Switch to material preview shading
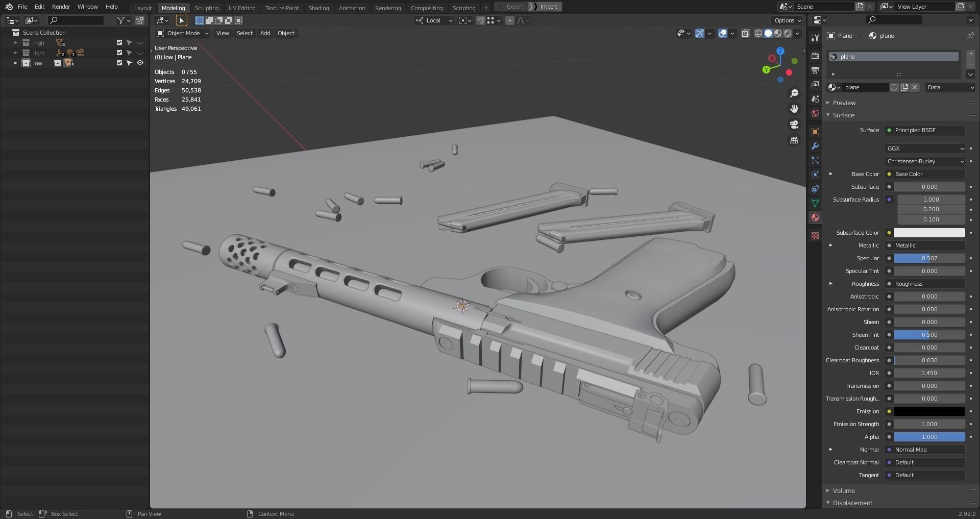980x519 pixels. (778, 33)
